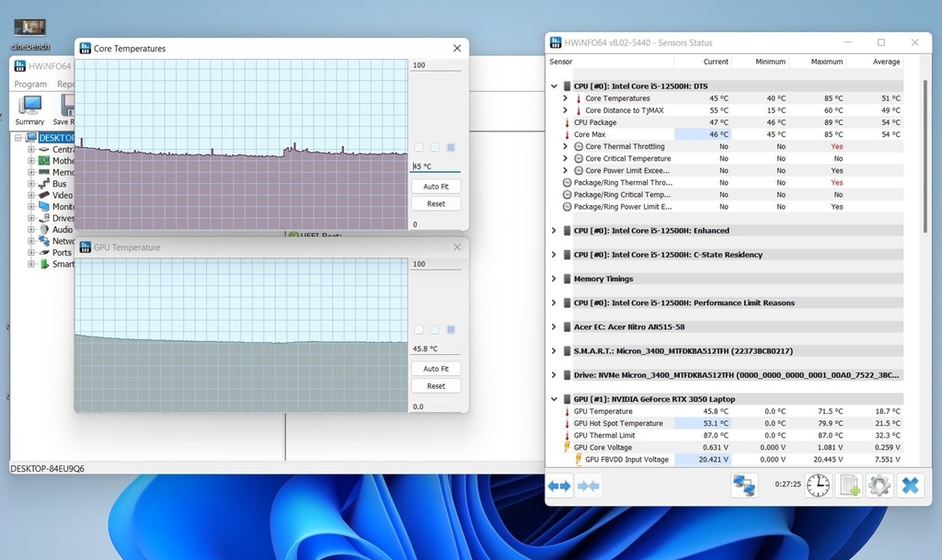Click middle light-blue swatch in Core Temperatures graph
942x560 pixels.
point(435,147)
